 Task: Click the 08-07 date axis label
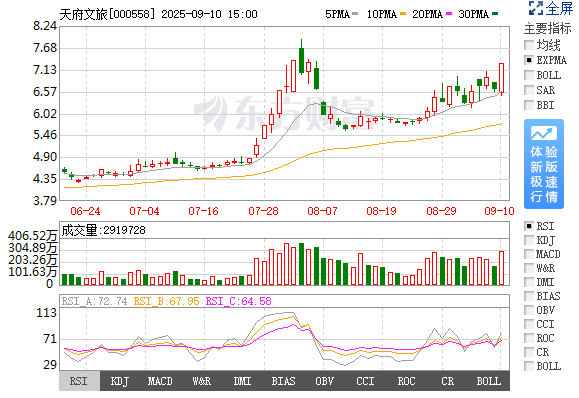pos(322,211)
